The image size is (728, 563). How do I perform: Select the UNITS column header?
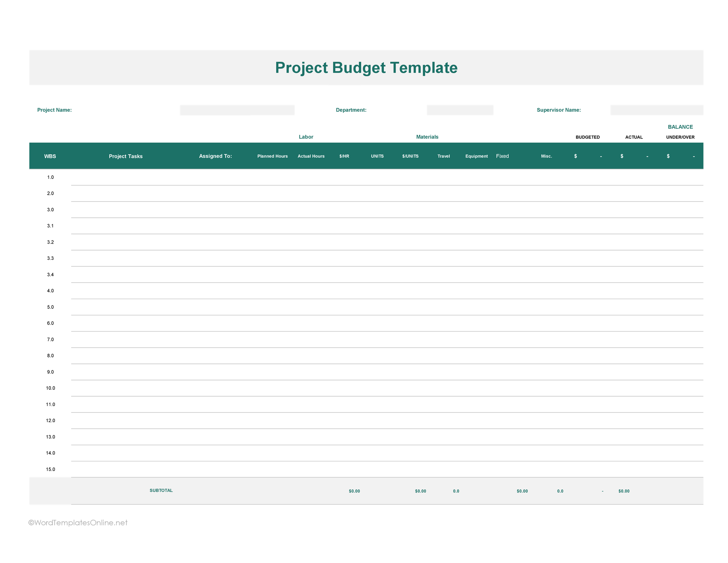[x=377, y=156]
